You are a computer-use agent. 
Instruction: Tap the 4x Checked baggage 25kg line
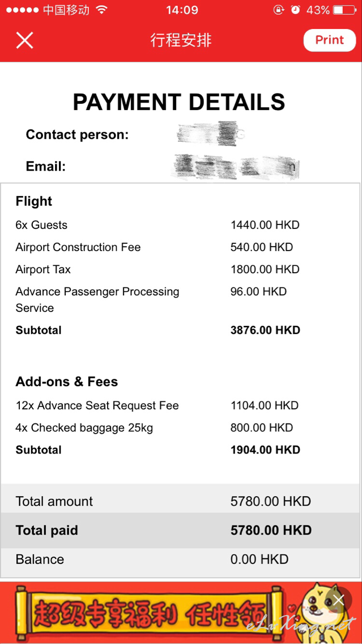(181, 427)
